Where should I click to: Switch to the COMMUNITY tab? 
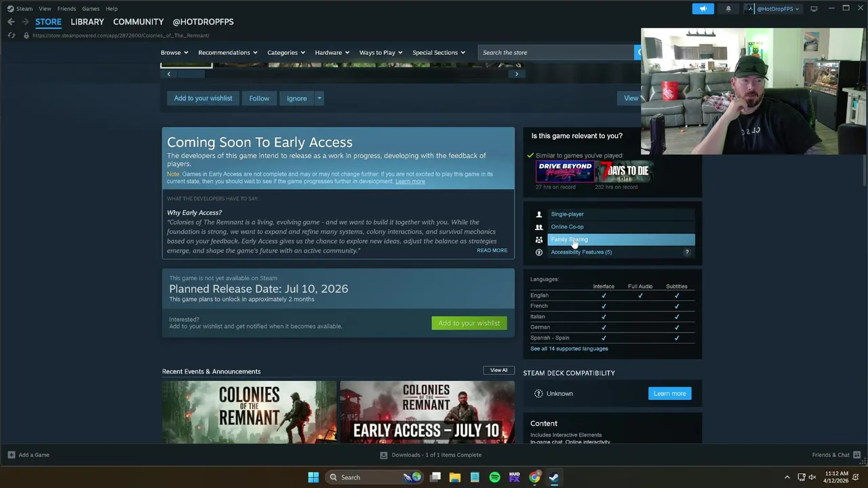pyautogui.click(x=138, y=22)
